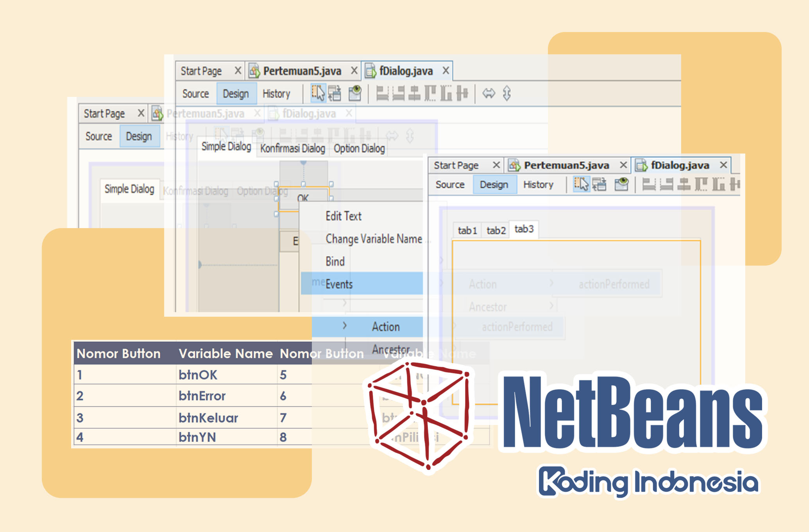Close Pertemuan5.java tab in center window
This screenshot has height=532, width=809.
[354, 71]
